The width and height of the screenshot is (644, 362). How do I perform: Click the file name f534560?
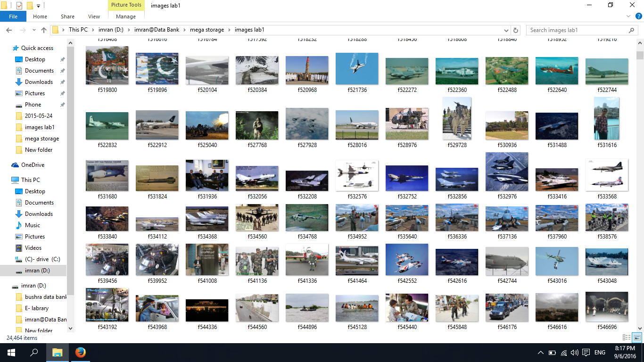pos(257,237)
